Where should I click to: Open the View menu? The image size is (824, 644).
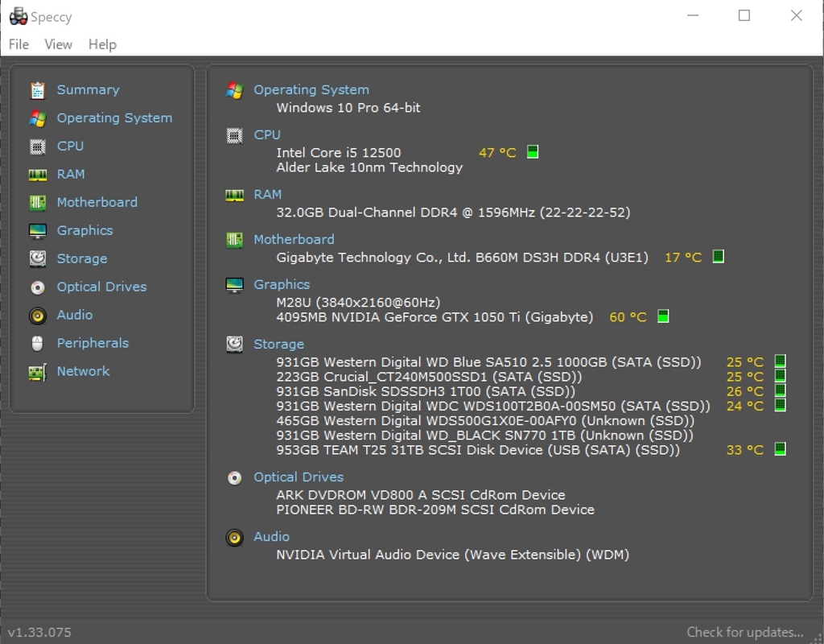coord(58,44)
